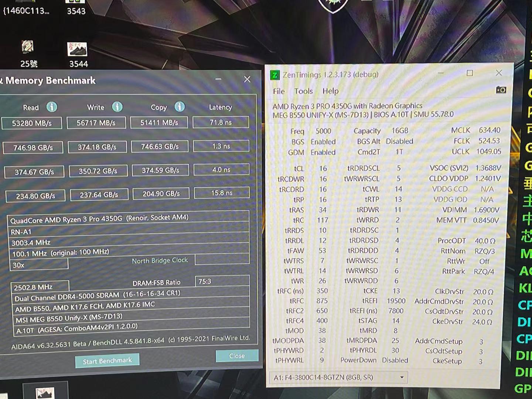Close the Memory Benchmark window with X
The height and width of the screenshot is (399, 532).
coord(247,79)
